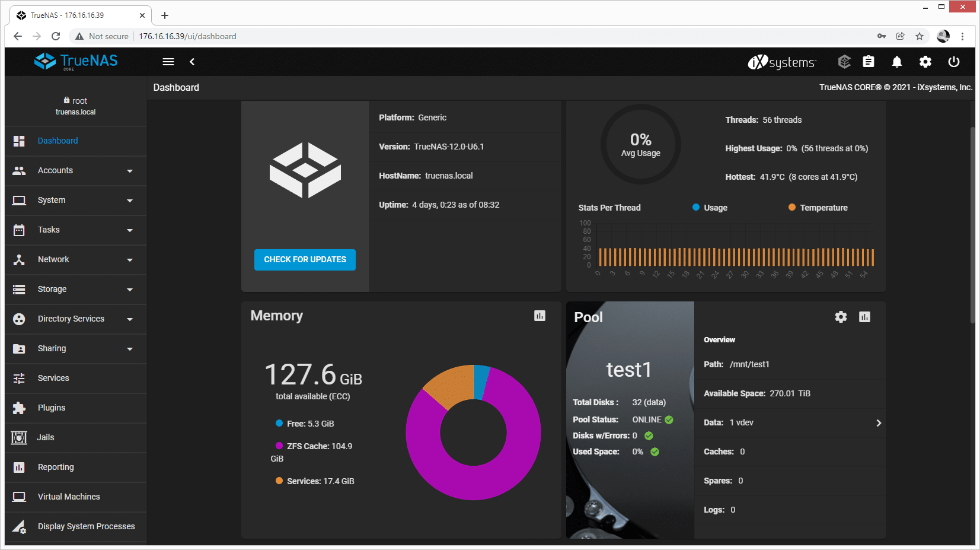Open the Reporting menu item
Viewport: 980px width, 550px height.
pos(76,468)
